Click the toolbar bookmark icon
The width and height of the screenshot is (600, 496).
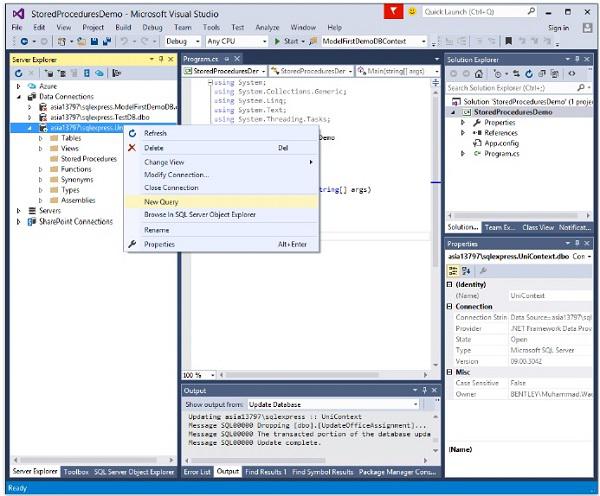[509, 41]
